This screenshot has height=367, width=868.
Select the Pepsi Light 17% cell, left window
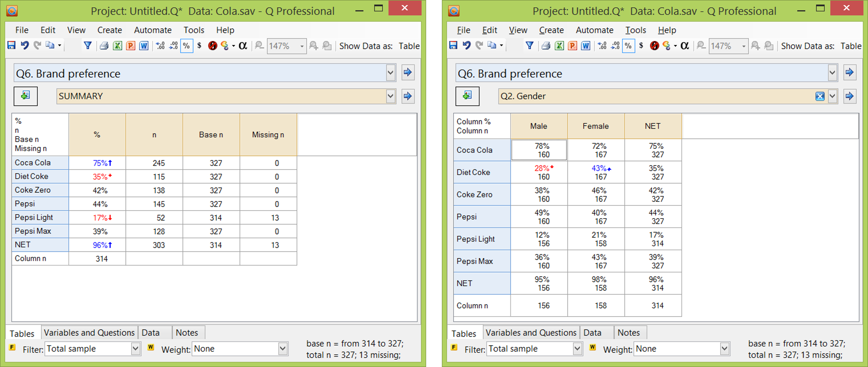click(97, 217)
